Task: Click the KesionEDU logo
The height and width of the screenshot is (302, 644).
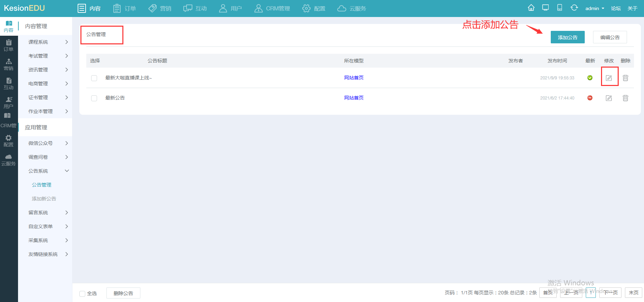Action: click(24, 8)
